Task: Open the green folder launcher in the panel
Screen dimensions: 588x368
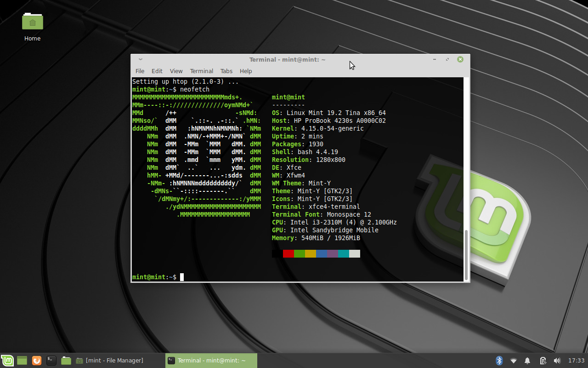Action: coord(66,361)
